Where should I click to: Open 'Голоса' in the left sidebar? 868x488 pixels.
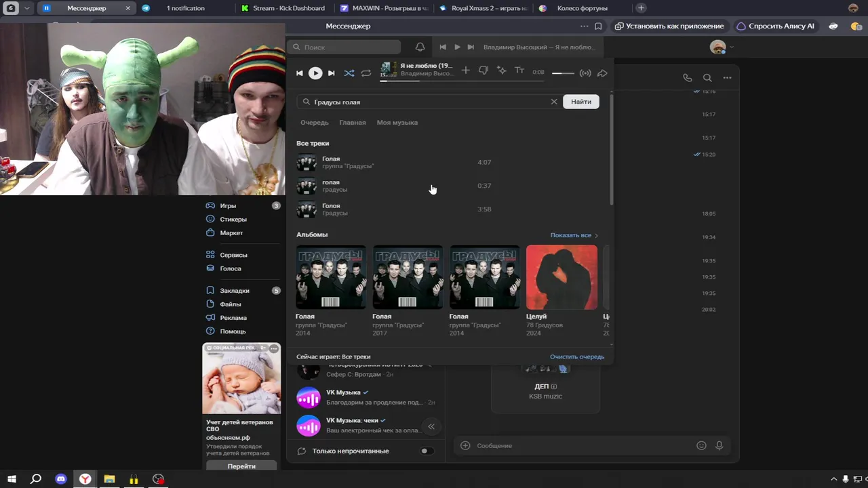tap(242, 268)
